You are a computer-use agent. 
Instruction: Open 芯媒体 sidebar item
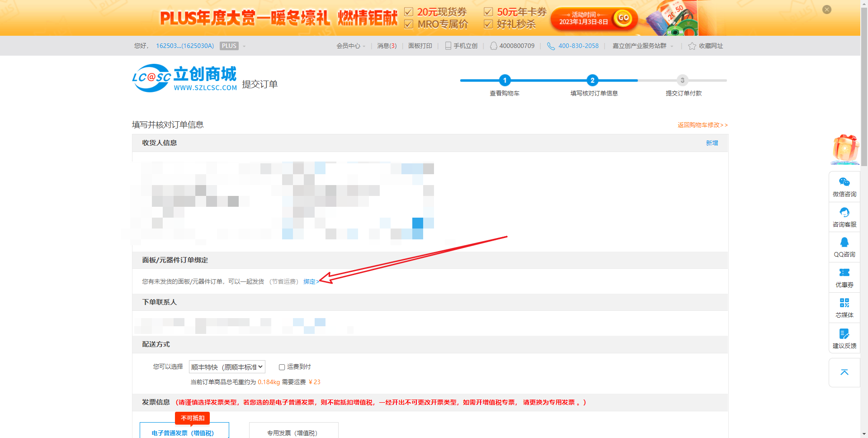844,308
